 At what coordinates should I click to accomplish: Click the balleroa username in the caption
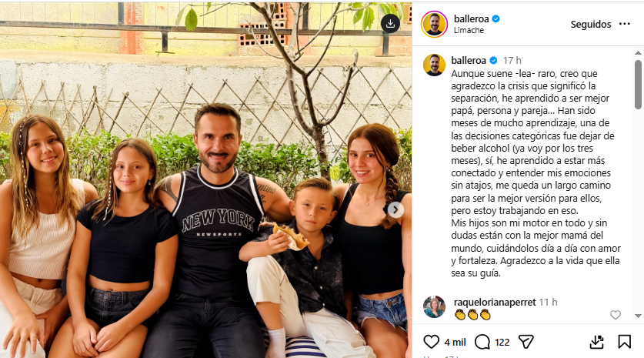469,60
